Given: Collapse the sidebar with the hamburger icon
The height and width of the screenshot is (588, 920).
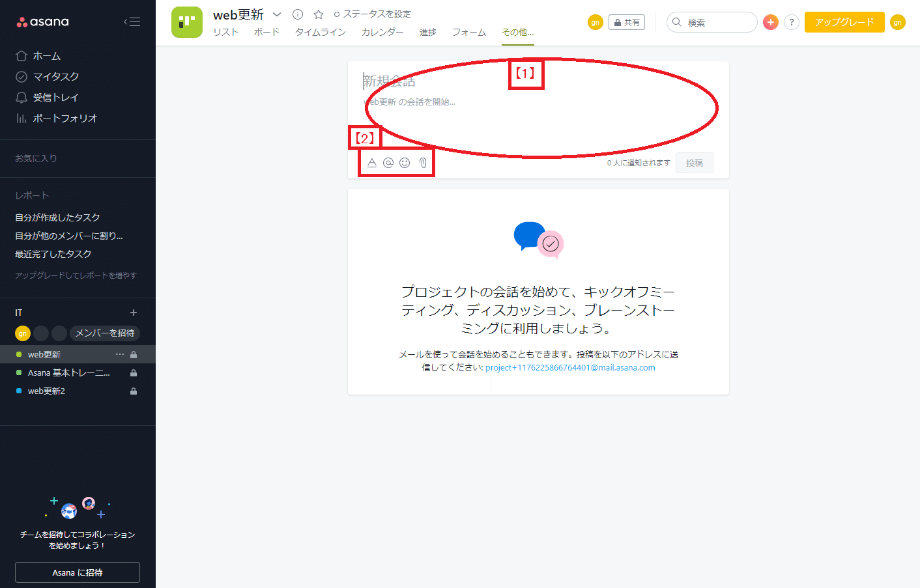Looking at the screenshot, I should (x=132, y=22).
